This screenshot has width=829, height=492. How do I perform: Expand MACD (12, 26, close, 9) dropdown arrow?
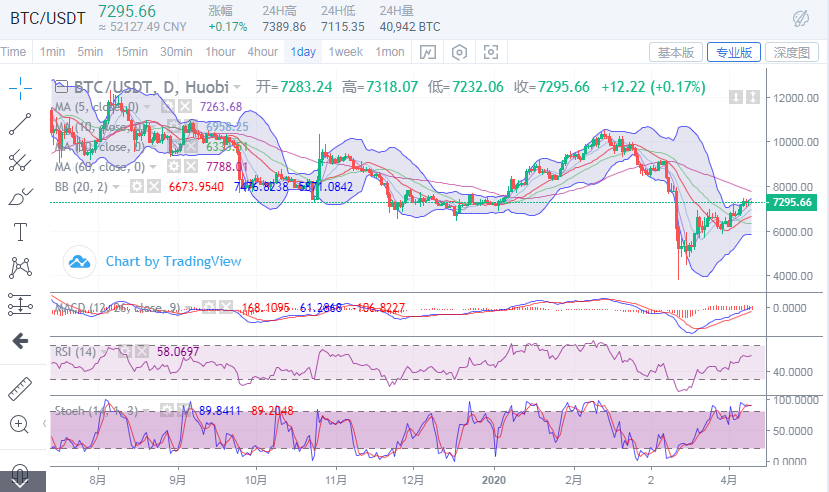(189, 308)
